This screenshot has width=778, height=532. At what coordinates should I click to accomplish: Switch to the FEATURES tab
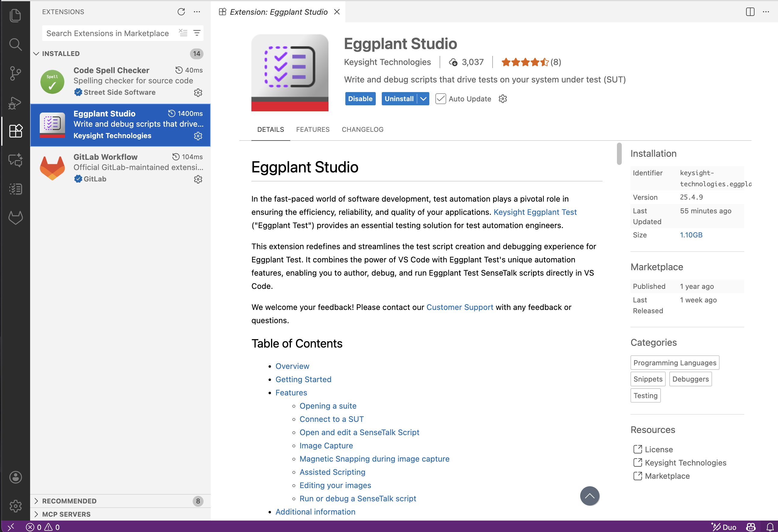[312, 129]
